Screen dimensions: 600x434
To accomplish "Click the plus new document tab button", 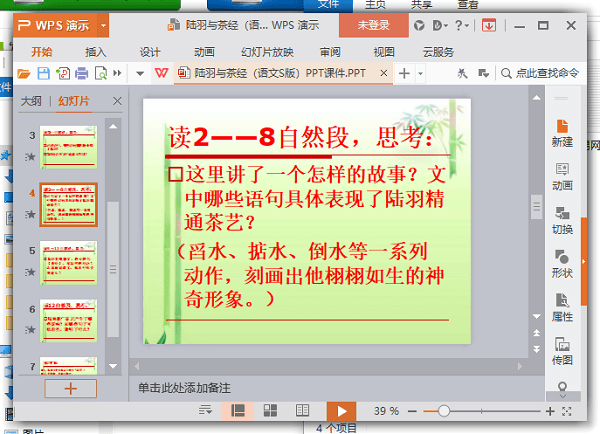I will [404, 73].
